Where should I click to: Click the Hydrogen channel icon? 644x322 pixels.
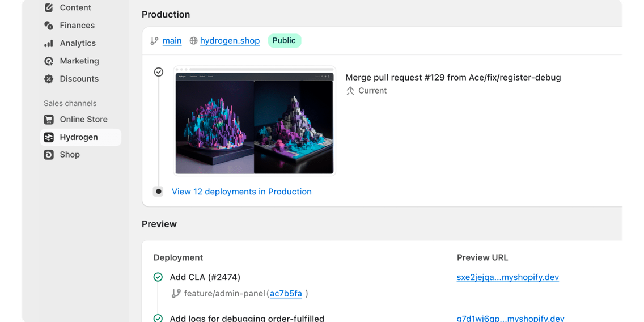pyautogui.click(x=49, y=137)
